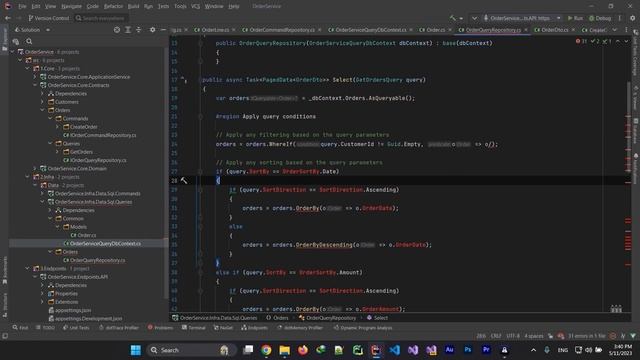The height and width of the screenshot is (360, 640).
Task: Show hidden editor tabs dropdown chevron
Action: tap(615, 30)
